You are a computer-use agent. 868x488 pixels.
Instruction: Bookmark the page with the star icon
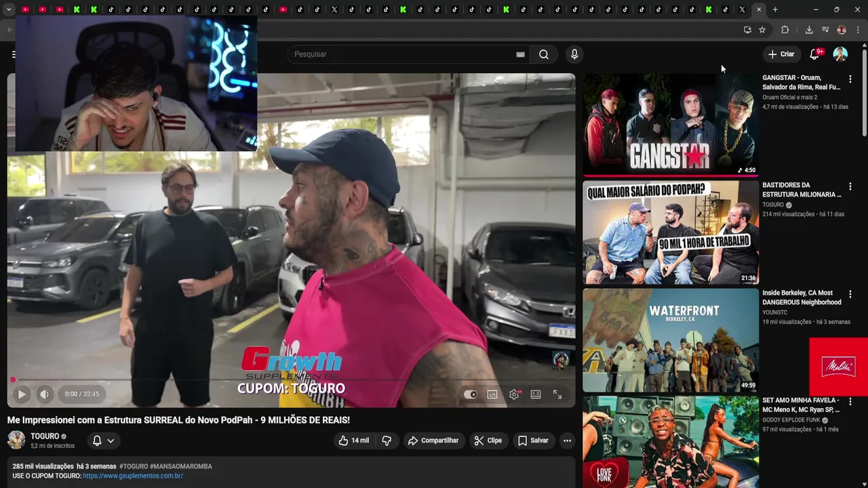pos(762,30)
